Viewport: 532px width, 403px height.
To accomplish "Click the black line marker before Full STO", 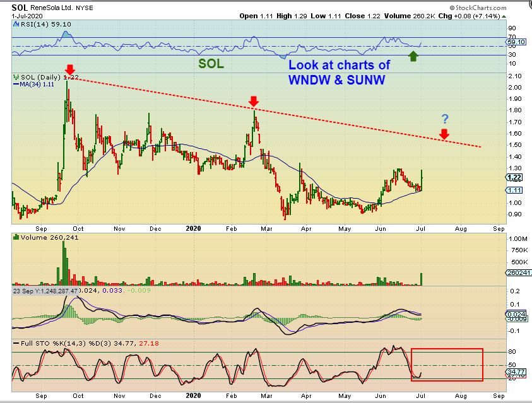I will [x=16, y=343].
